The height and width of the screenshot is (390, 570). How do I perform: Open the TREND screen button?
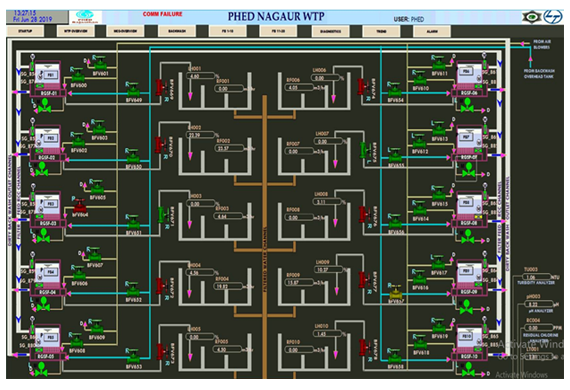tap(381, 31)
